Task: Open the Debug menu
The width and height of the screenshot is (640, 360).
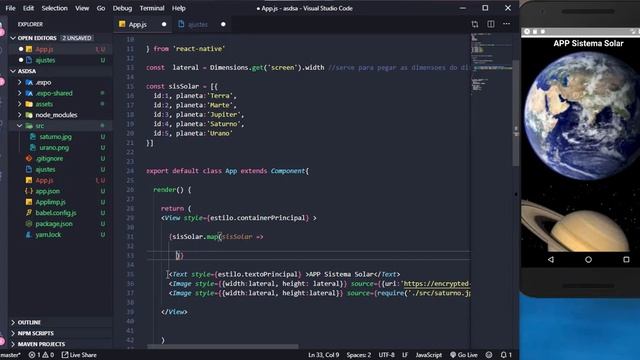Action: point(122,8)
